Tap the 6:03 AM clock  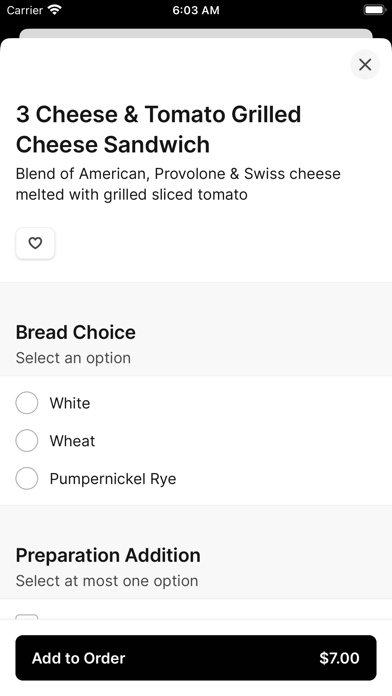[196, 10]
